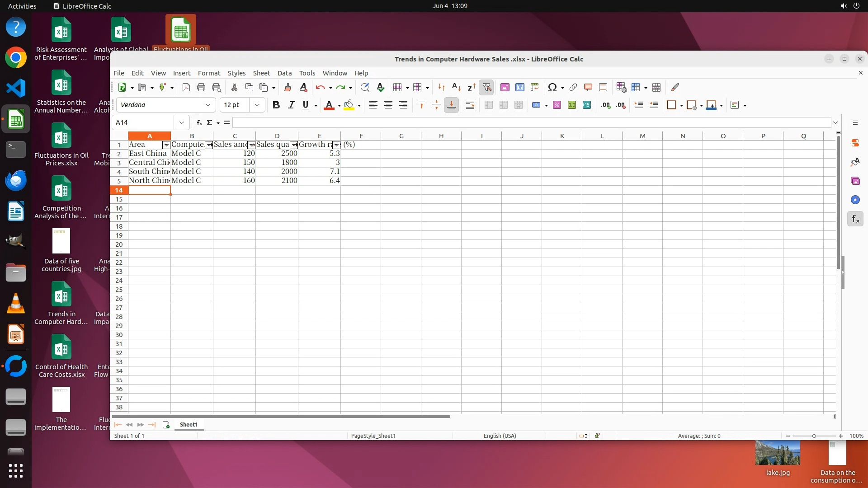Expand the Verdana font name dropdown

click(208, 105)
